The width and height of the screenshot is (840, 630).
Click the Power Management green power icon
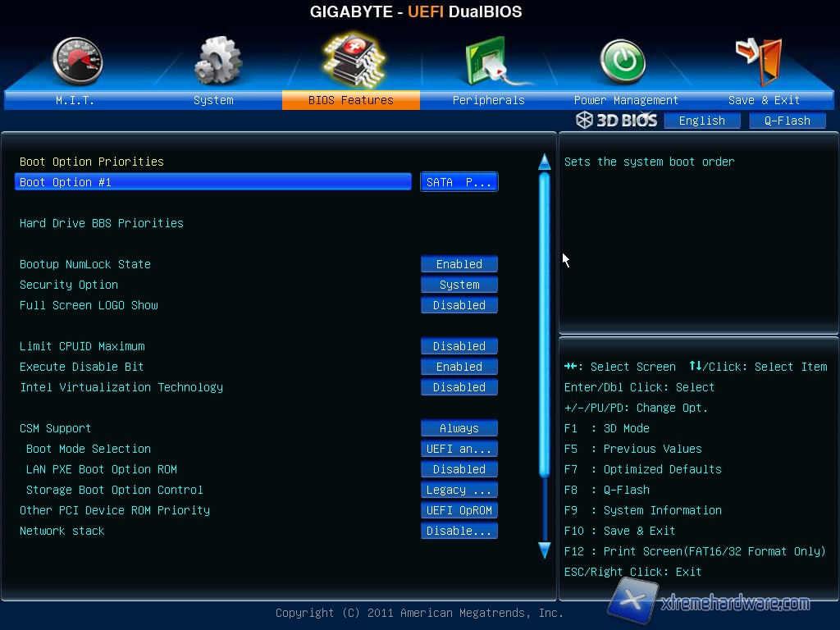pos(624,62)
